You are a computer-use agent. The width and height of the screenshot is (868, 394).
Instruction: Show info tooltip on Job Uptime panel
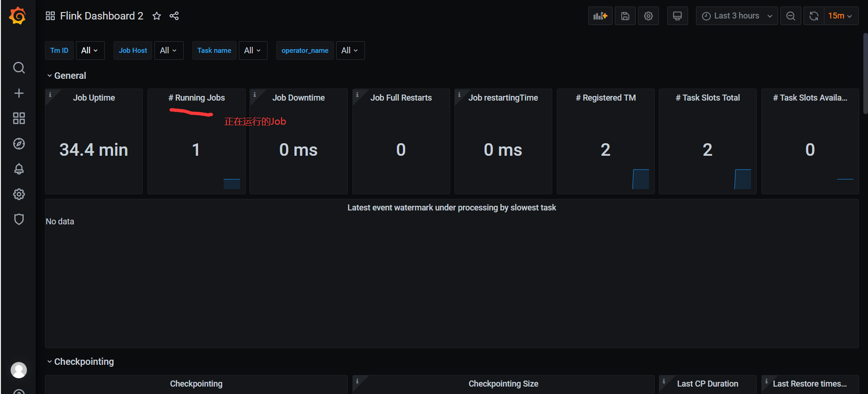50,95
